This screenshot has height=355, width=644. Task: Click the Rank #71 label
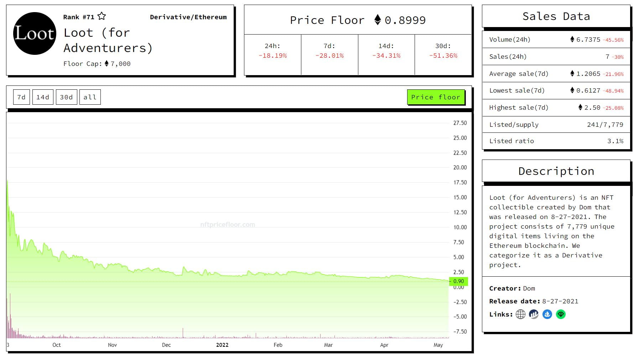click(x=79, y=17)
